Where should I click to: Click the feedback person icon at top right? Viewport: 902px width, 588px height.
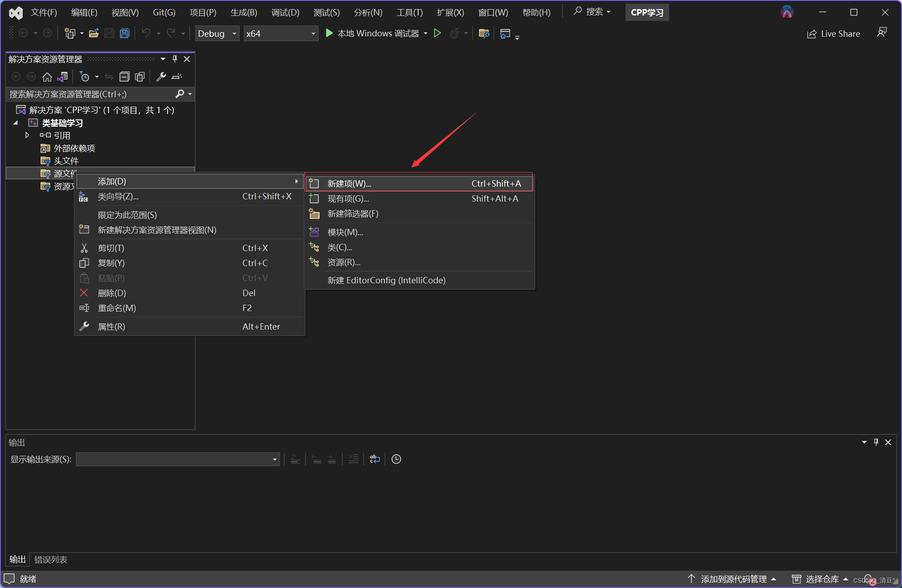point(882,33)
